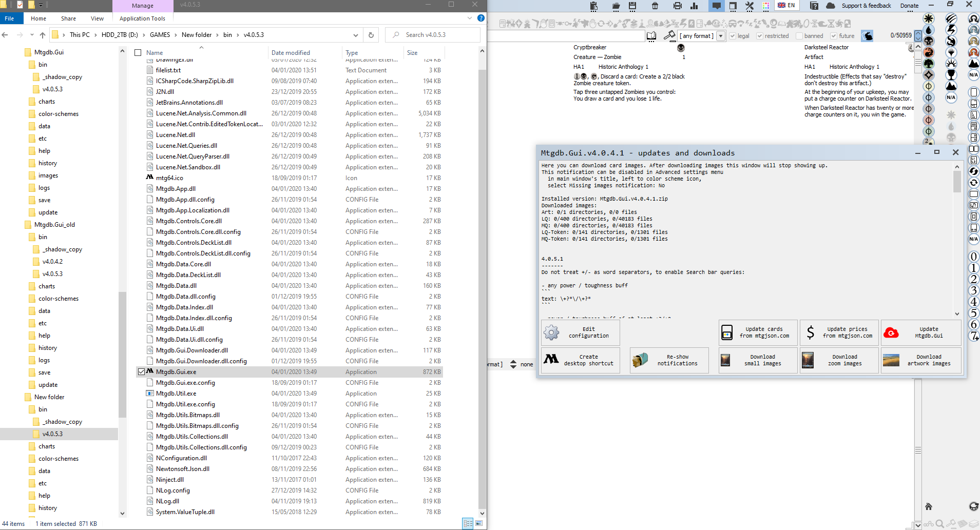Click the print icon in Mtgdb toolbar
This screenshot has height=530, width=980.
coord(677,6)
